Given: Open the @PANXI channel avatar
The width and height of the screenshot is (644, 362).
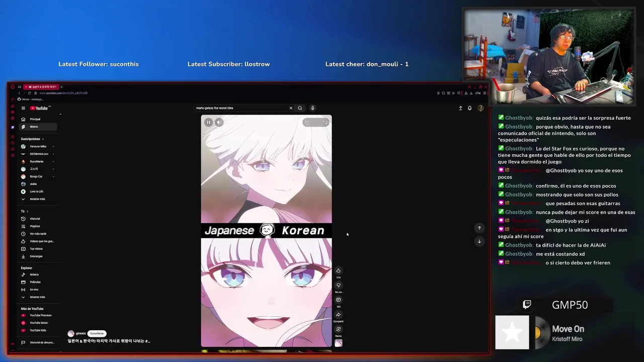Looking at the screenshot, I should (71, 333).
